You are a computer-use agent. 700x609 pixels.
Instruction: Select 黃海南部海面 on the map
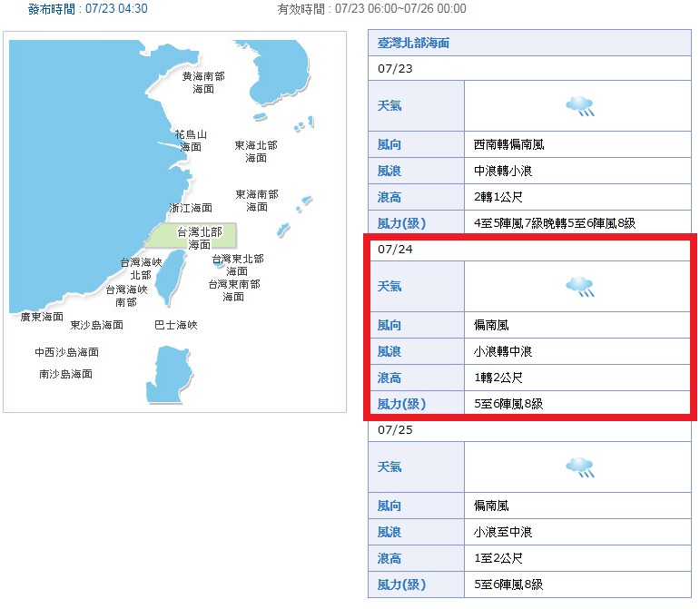pyautogui.click(x=203, y=83)
